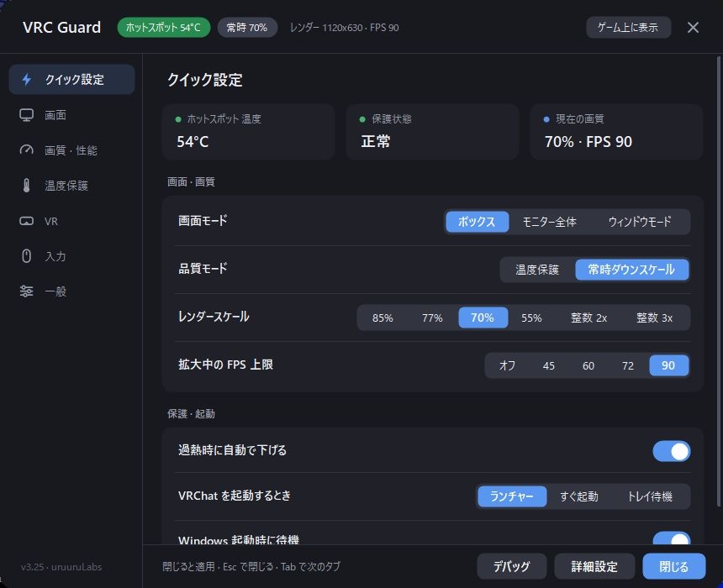Open the 一般 sidebar tab
This screenshot has height=588, width=723.
pyautogui.click(x=72, y=291)
